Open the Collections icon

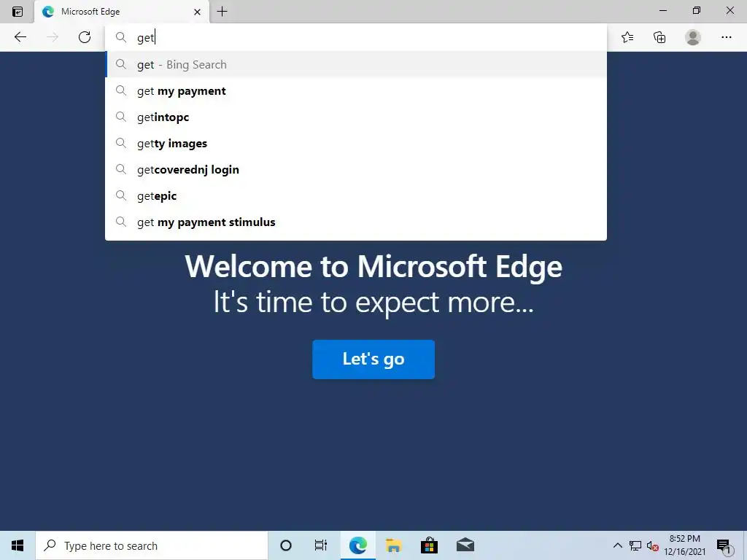659,37
